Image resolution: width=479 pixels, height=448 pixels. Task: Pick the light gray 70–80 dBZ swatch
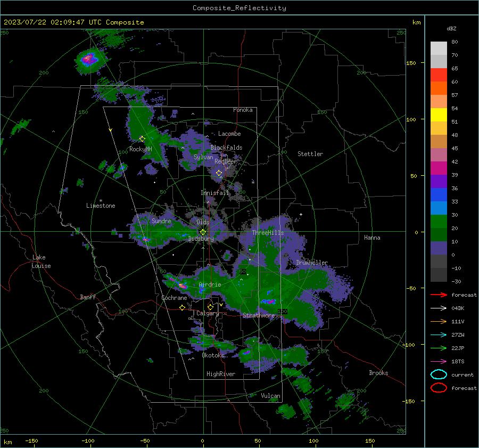[x=439, y=48]
